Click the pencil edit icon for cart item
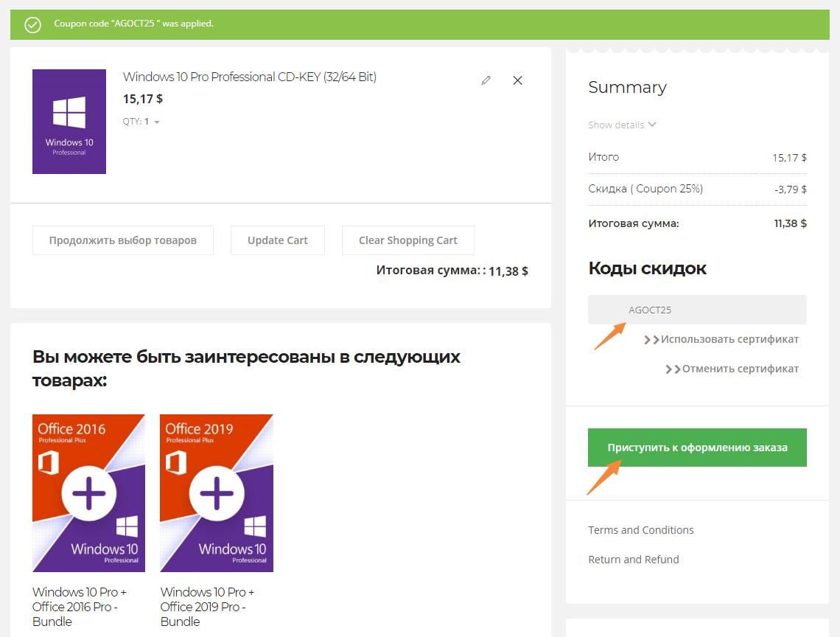 pos(486,80)
